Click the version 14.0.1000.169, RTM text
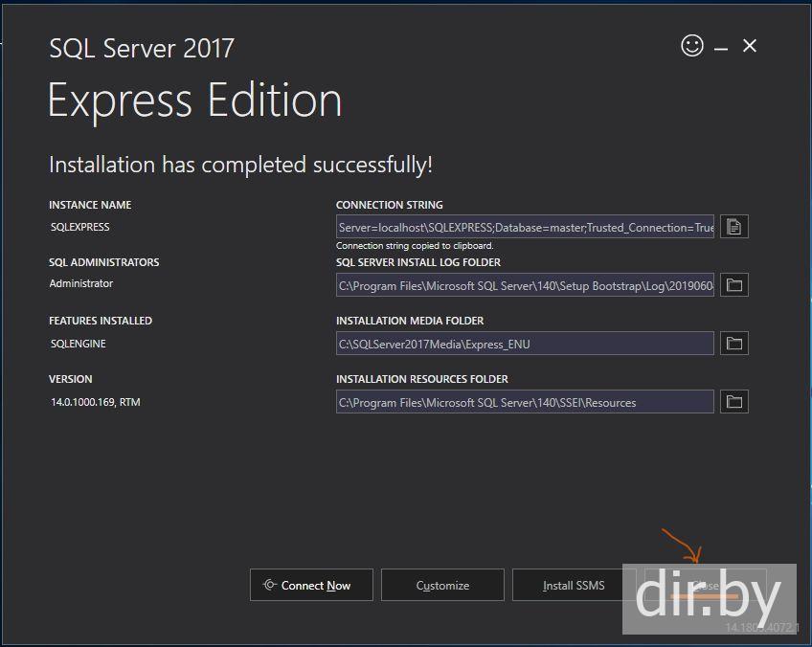812x647 pixels. click(96, 402)
